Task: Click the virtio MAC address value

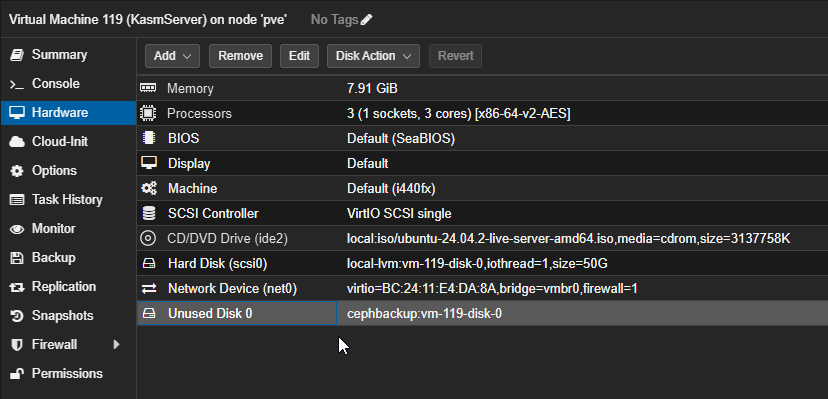Action: [x=492, y=289]
